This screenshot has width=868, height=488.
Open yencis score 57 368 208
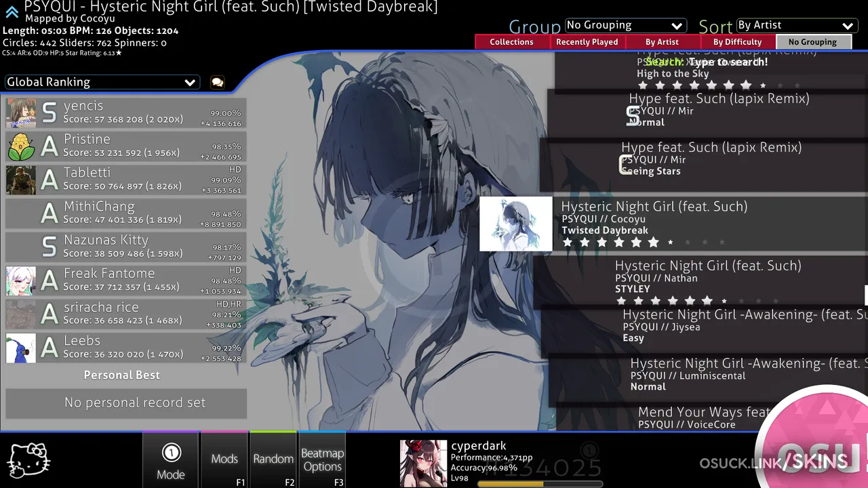(x=126, y=113)
